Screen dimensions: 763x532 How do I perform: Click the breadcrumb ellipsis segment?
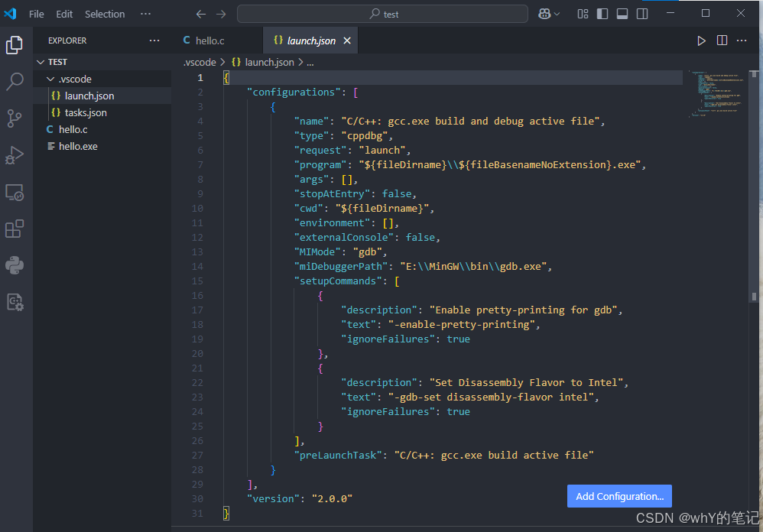(310, 62)
